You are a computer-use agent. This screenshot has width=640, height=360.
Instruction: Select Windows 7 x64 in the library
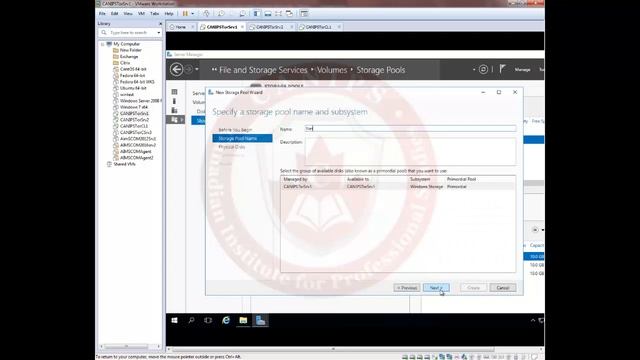point(134,107)
